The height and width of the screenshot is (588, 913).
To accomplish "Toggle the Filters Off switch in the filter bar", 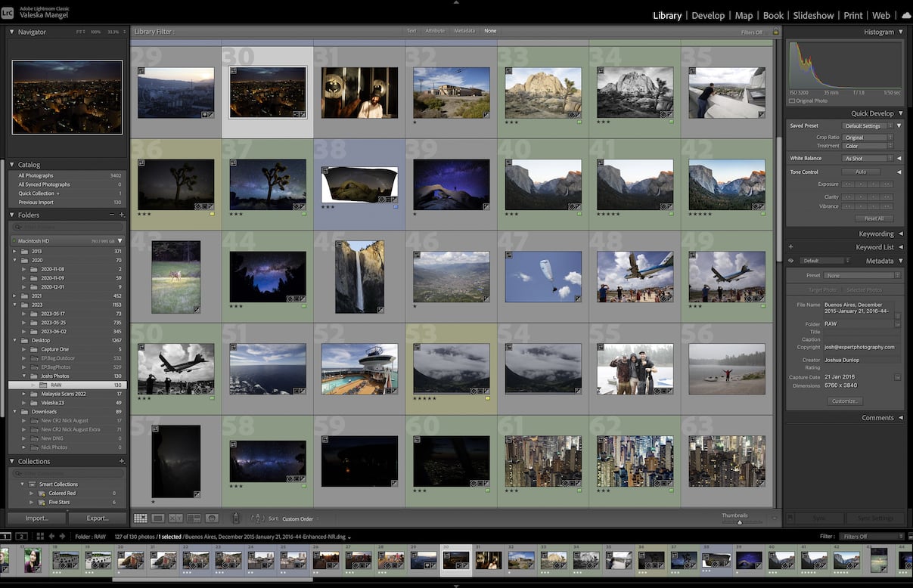I will pos(750,32).
